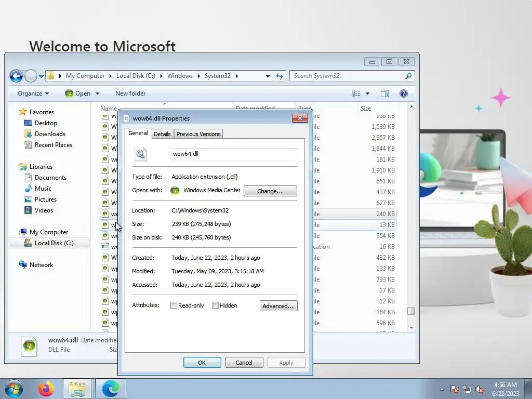Switch to the Previous Versions tab
Viewport: 532px width, 399px height.
pyautogui.click(x=198, y=134)
